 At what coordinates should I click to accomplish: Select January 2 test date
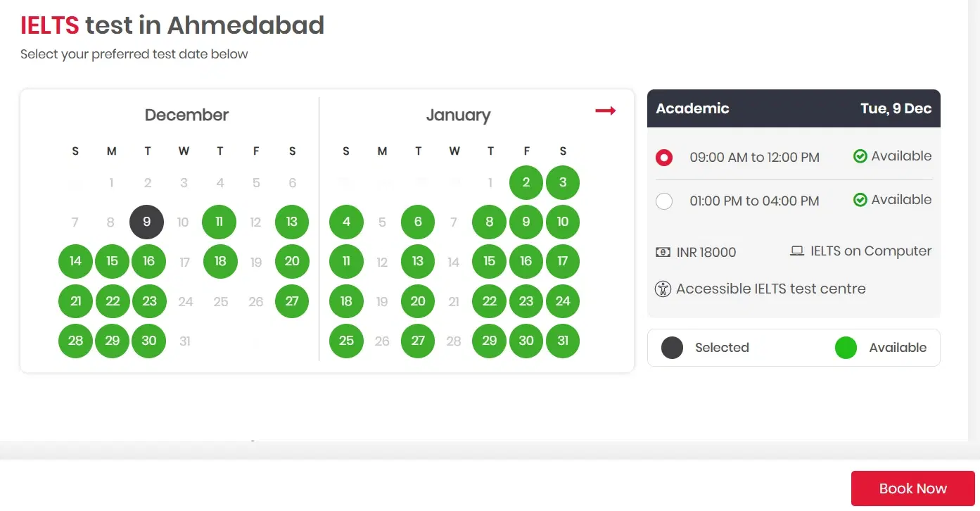[x=526, y=182]
